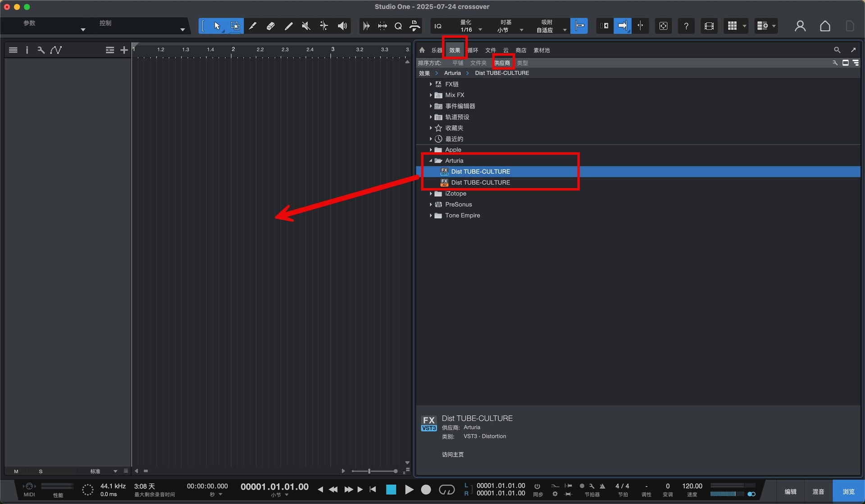Toggle the Loop transport button
Image resolution: width=865 pixels, height=504 pixels.
(x=446, y=490)
